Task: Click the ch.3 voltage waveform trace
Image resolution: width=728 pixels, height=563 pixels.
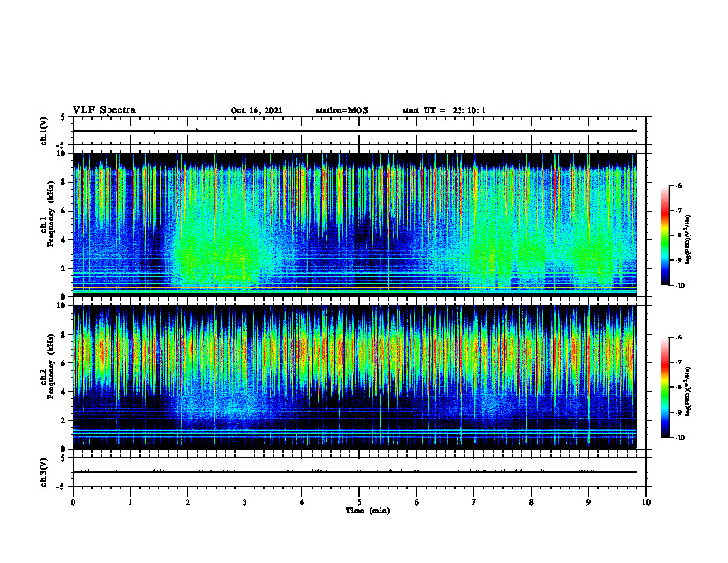Action: tap(355, 472)
